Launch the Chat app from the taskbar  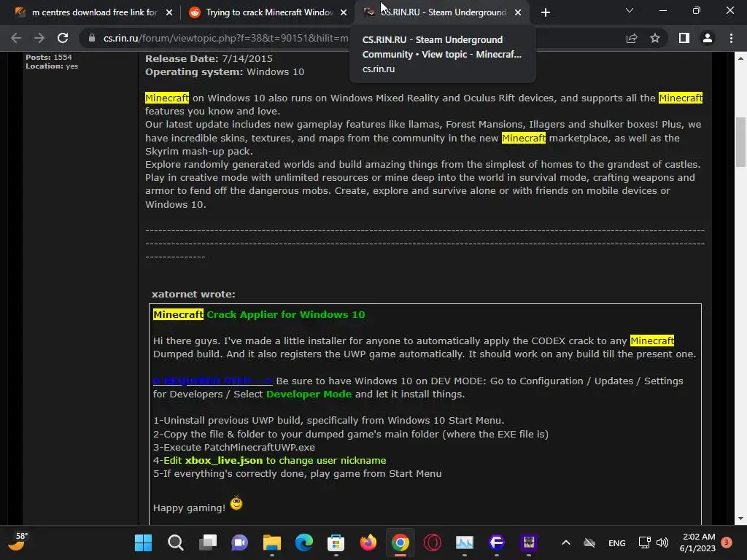pos(239,542)
